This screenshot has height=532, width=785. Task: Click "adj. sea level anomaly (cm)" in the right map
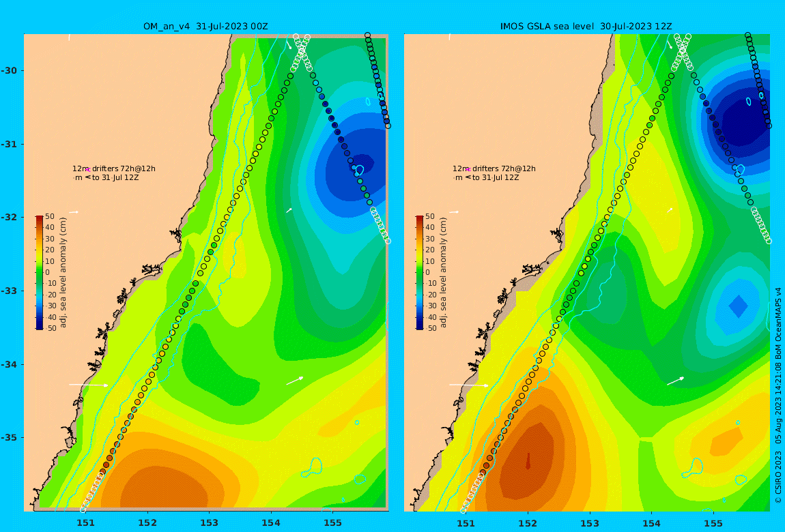click(x=444, y=273)
